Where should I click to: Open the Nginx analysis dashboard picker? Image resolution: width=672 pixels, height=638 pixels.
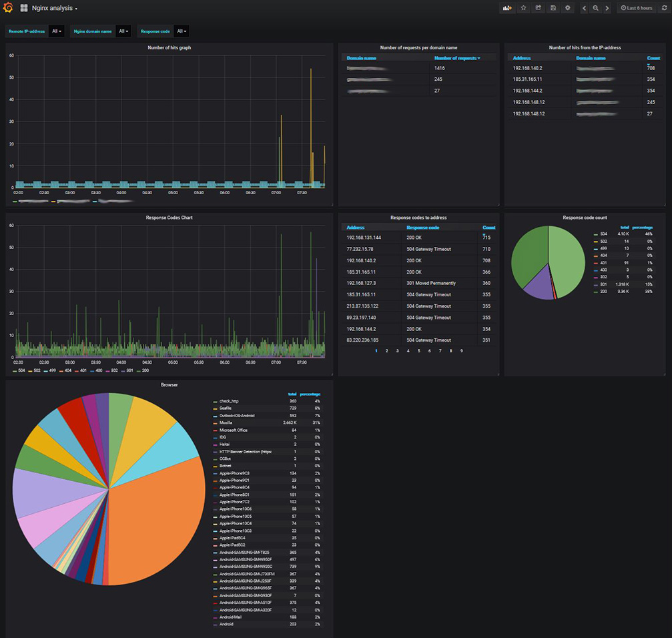pyautogui.click(x=55, y=8)
